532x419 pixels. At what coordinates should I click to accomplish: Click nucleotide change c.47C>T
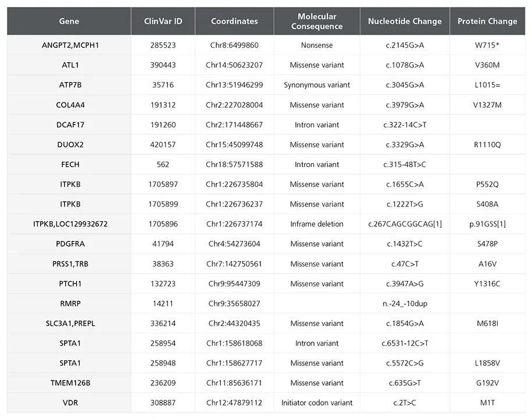coord(405,264)
